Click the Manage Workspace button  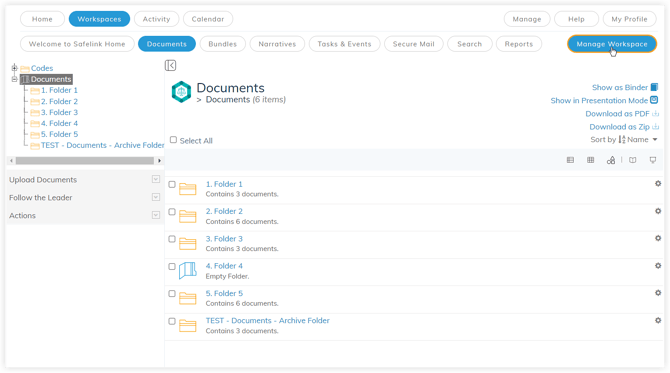(612, 44)
